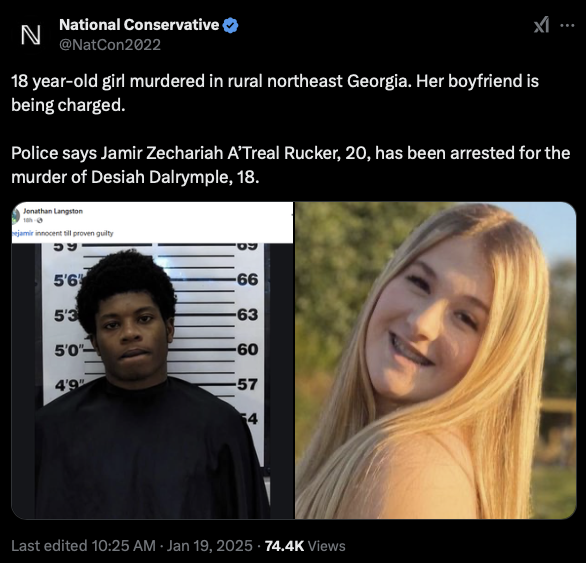Click the "innocent till proven guilty" caption
Image resolution: width=586 pixels, height=563 pixels.
(x=74, y=233)
